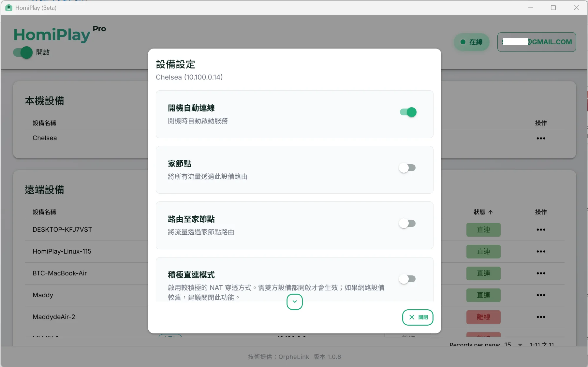Open the Gmail account button
This screenshot has width=588, height=367.
point(537,42)
